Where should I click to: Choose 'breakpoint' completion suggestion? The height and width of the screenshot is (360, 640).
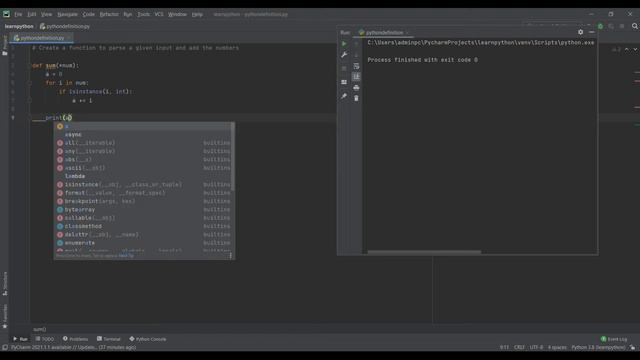143,201
